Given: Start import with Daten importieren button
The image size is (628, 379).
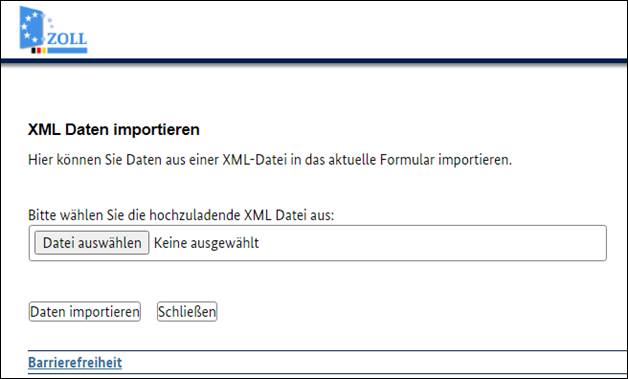Looking at the screenshot, I should click(85, 312).
